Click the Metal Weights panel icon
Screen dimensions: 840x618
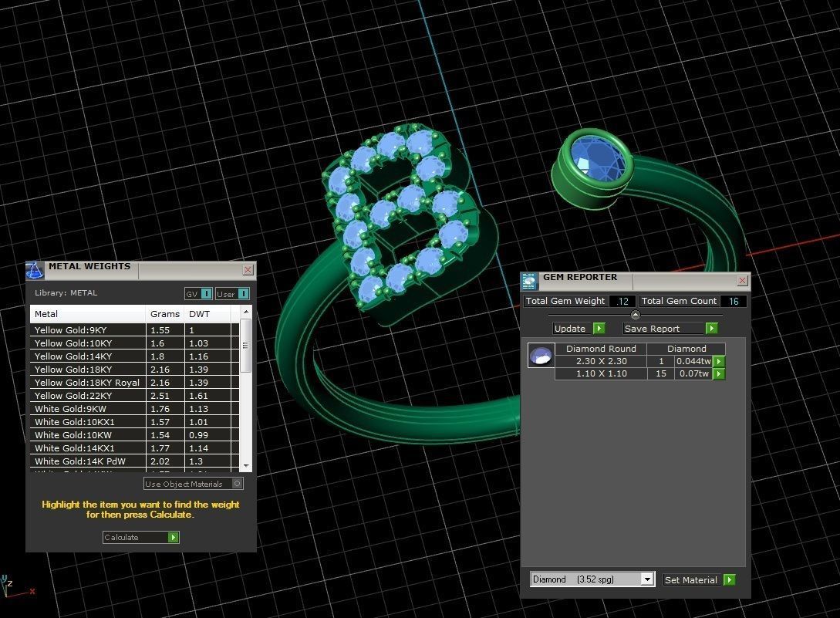[35, 270]
